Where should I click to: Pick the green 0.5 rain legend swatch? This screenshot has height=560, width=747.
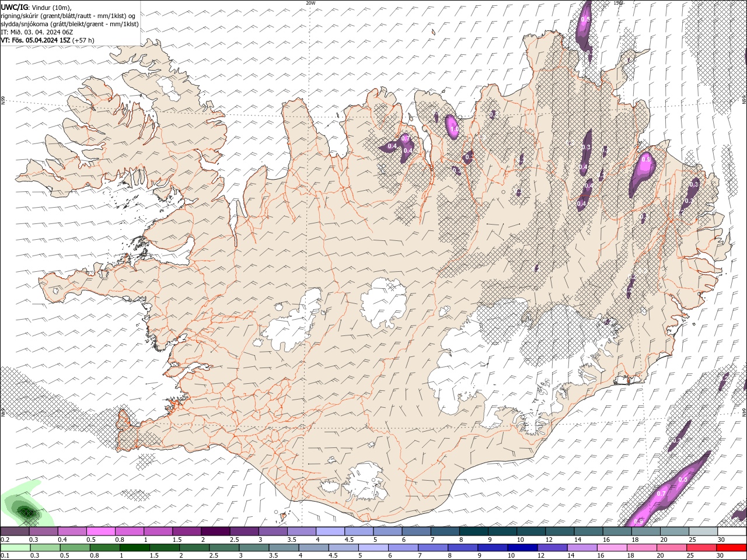(75, 548)
